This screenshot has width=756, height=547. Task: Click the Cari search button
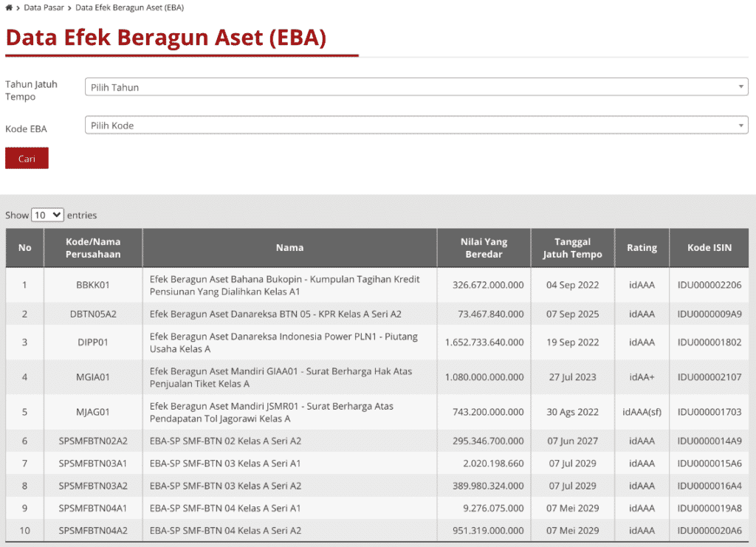point(27,157)
